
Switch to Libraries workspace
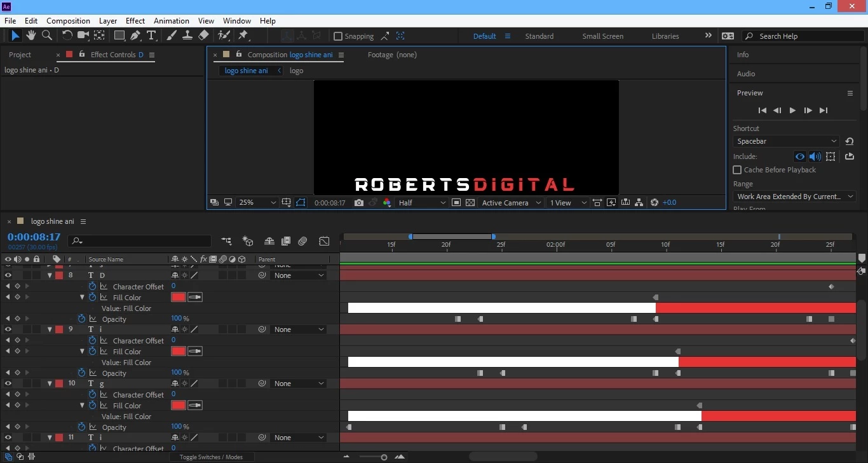(x=665, y=36)
